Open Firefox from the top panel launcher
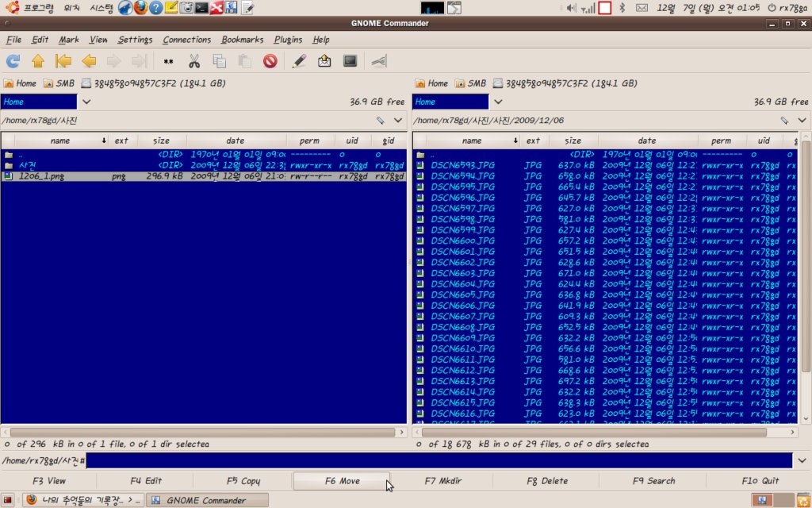812x508 pixels. [x=140, y=7]
